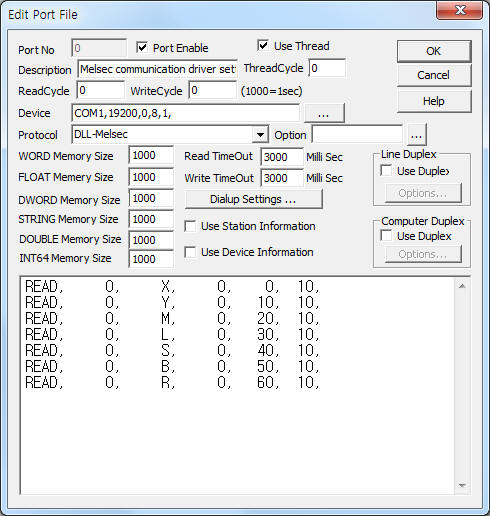Click the FLOAT Memery Size field

click(x=151, y=177)
